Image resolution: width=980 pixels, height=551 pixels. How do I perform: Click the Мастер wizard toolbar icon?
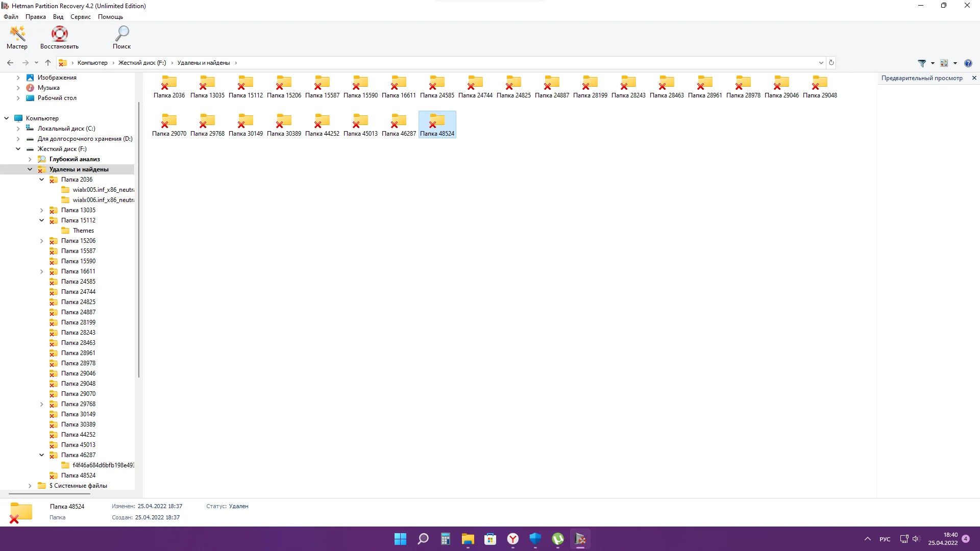pyautogui.click(x=17, y=34)
